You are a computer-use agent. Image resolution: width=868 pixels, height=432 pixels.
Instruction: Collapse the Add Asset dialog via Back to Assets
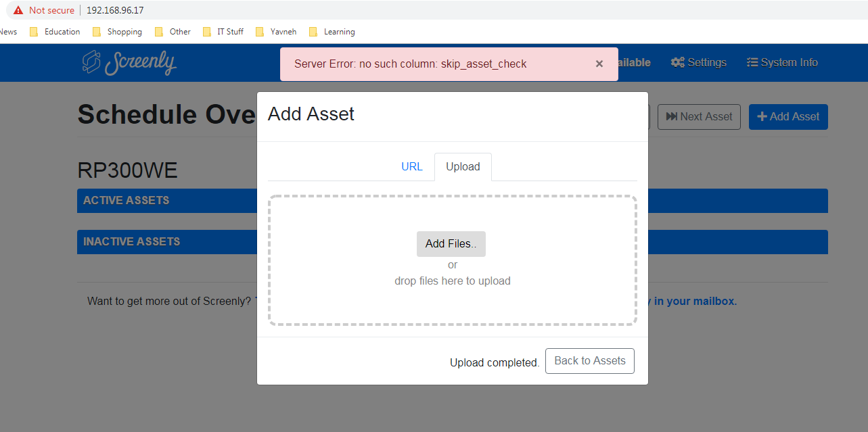click(589, 360)
